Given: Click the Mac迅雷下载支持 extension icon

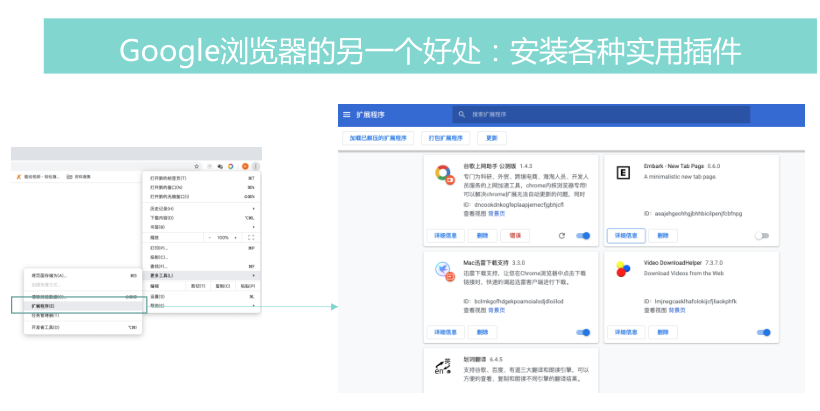Looking at the screenshot, I should click(x=444, y=269).
